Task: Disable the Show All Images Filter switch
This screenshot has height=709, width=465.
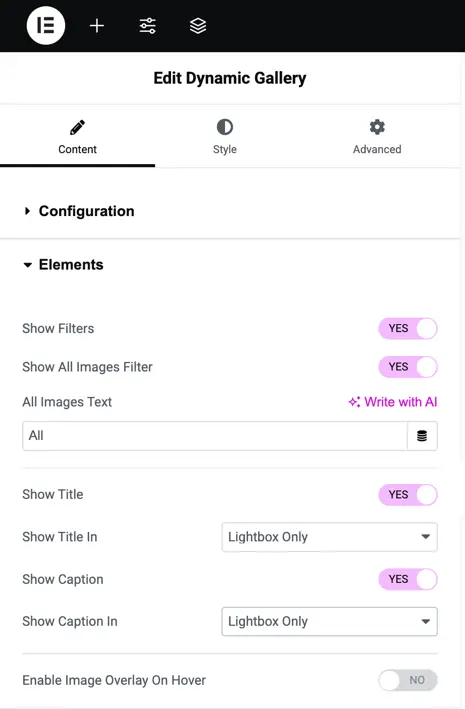Action: click(408, 367)
